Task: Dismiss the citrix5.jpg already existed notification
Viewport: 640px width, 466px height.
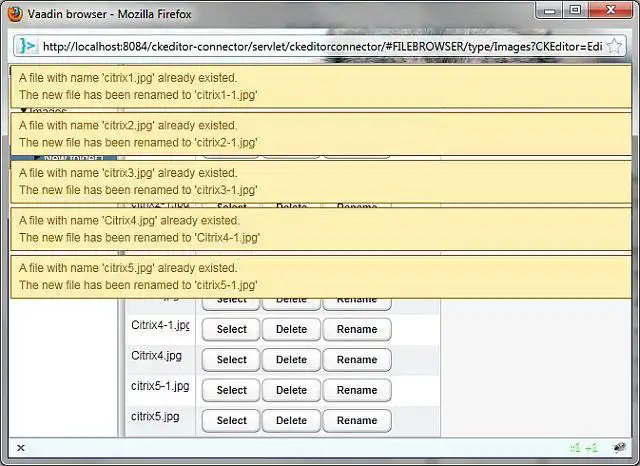Action: (x=321, y=276)
